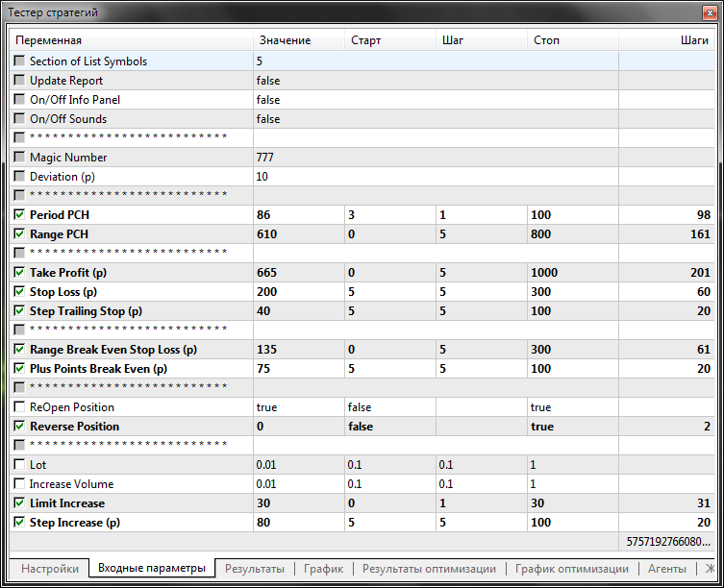Change Reverse Position stop value true
The image size is (724, 588).
coord(572,426)
